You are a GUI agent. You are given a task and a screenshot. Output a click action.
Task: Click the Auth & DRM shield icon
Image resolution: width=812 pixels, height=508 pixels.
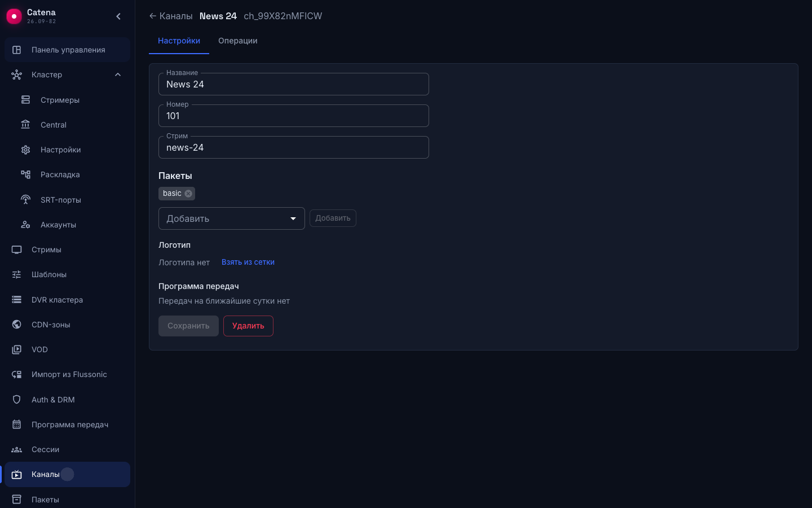(x=17, y=400)
